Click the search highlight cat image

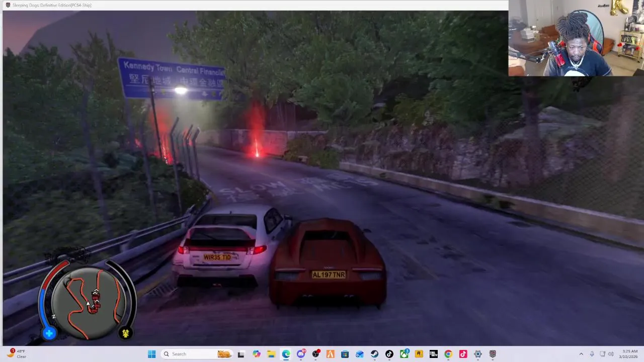pyautogui.click(x=224, y=354)
